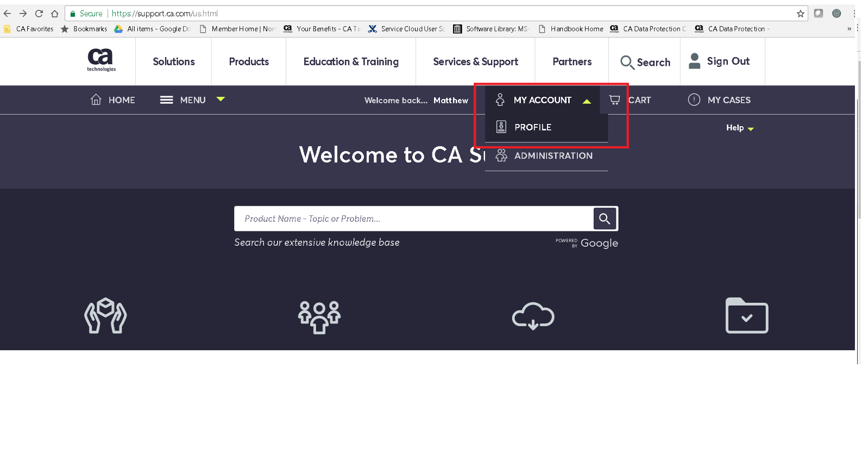Screen dimensions: 868x467
Task: Open the Your Benefits - CA bookmark
Action: coord(322,29)
